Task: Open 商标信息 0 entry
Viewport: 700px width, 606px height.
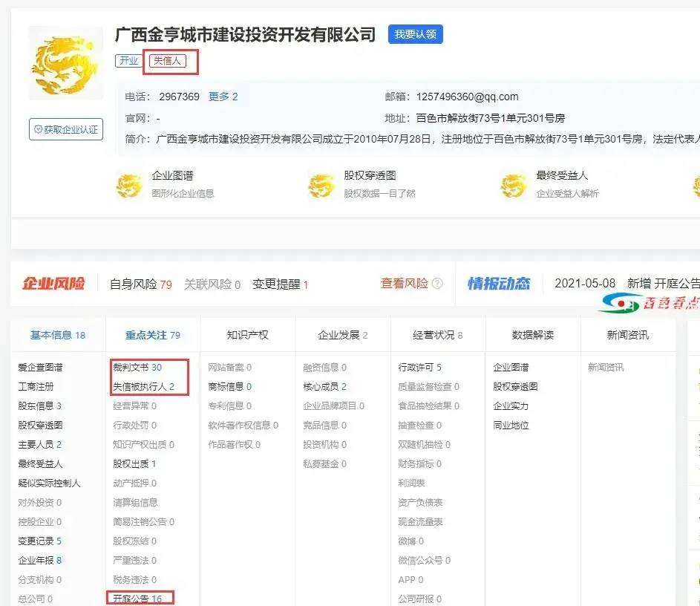Action: (x=230, y=387)
